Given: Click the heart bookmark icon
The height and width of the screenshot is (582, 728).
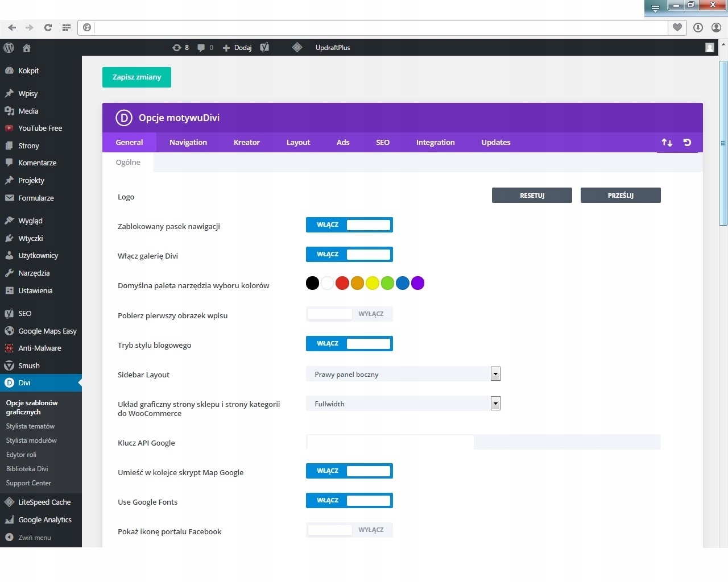Looking at the screenshot, I should point(677,27).
